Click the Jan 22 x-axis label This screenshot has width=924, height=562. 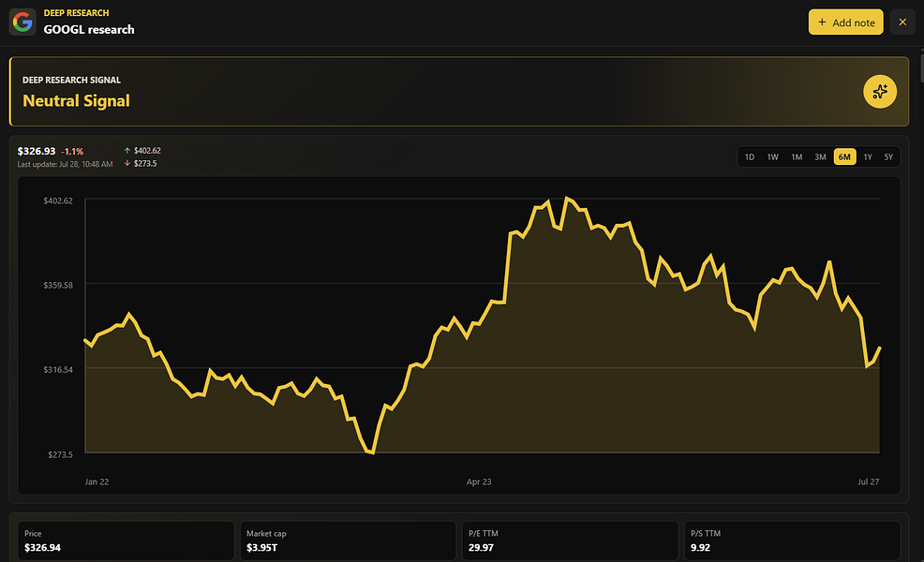coord(97,481)
